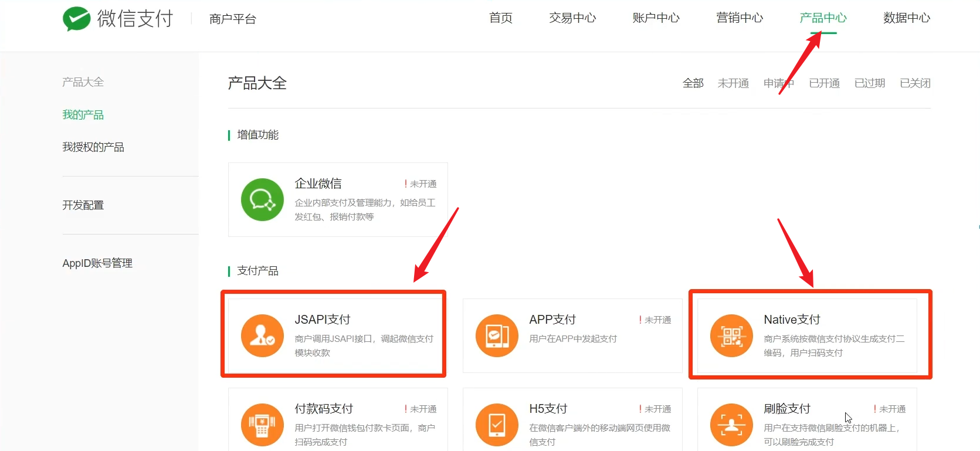
Task: Open 开发配置 in the sidebar
Action: 83,205
